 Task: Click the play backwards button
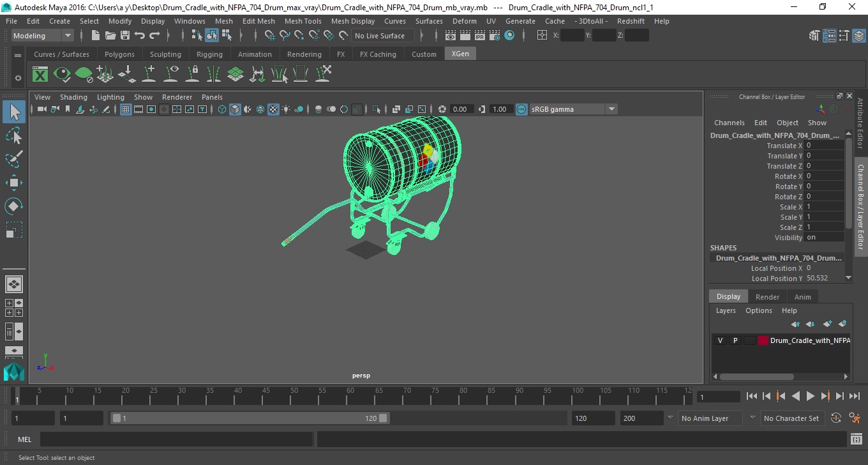(x=795, y=397)
